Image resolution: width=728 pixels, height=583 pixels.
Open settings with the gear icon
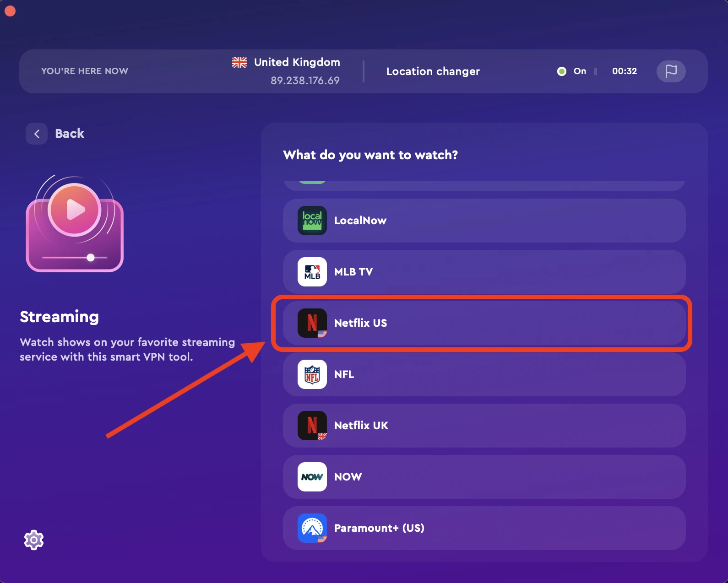click(34, 540)
